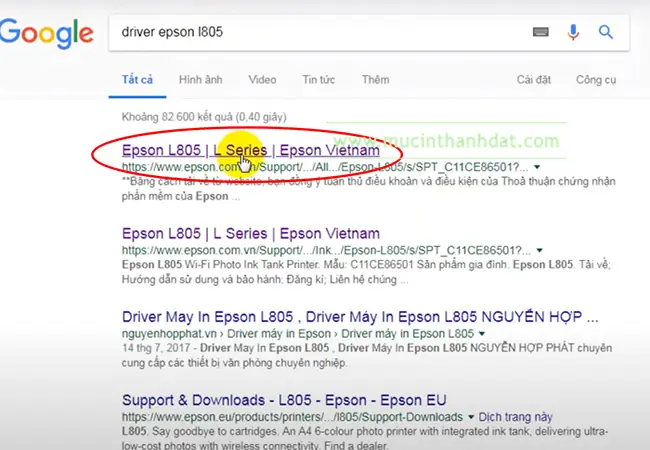
Task: Open 'Driver May In Epson L805' Nguyễn Hợp result
Action: pos(360,317)
